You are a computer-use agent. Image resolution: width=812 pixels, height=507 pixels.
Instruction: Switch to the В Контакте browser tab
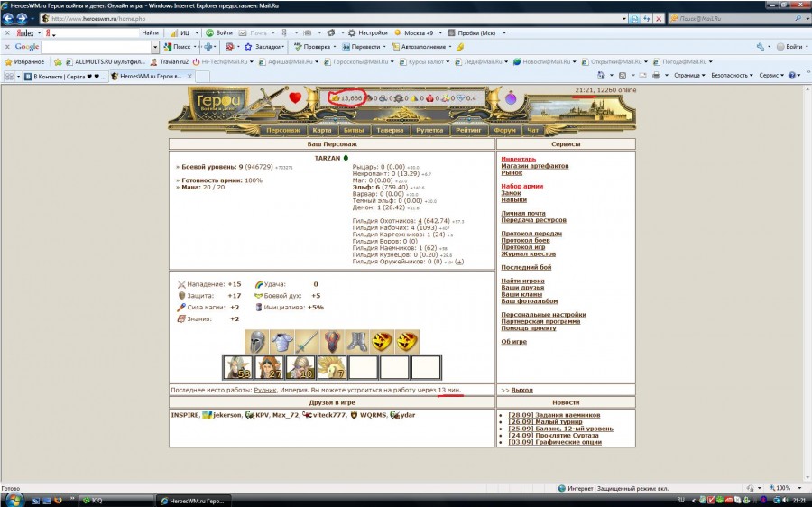(65, 76)
